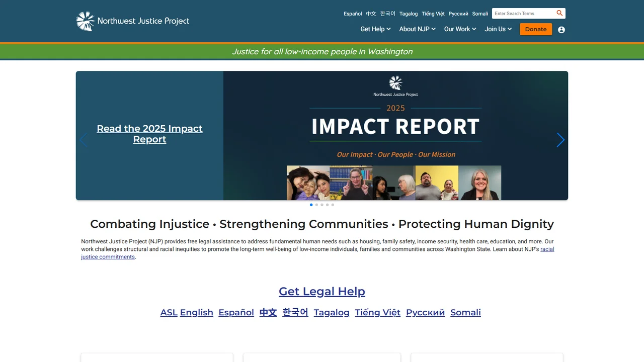
Task: Open the user account icon
Action: (561, 30)
